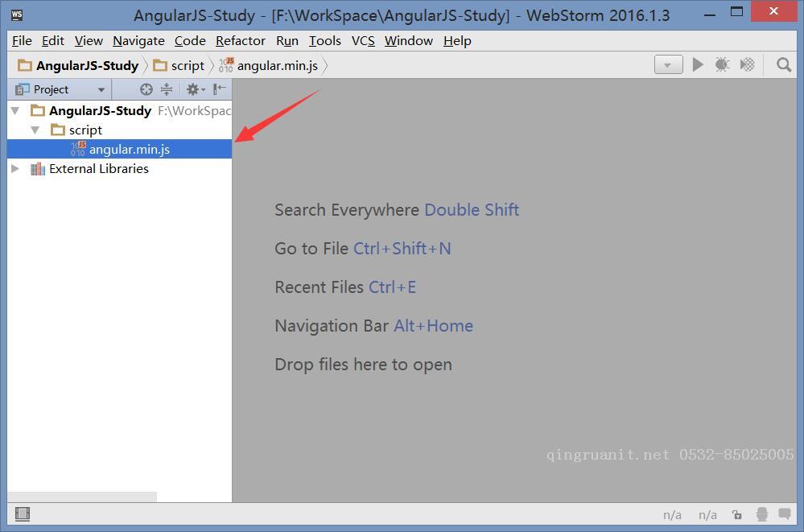Open the VCS menu
The height and width of the screenshot is (532, 804).
coord(363,40)
